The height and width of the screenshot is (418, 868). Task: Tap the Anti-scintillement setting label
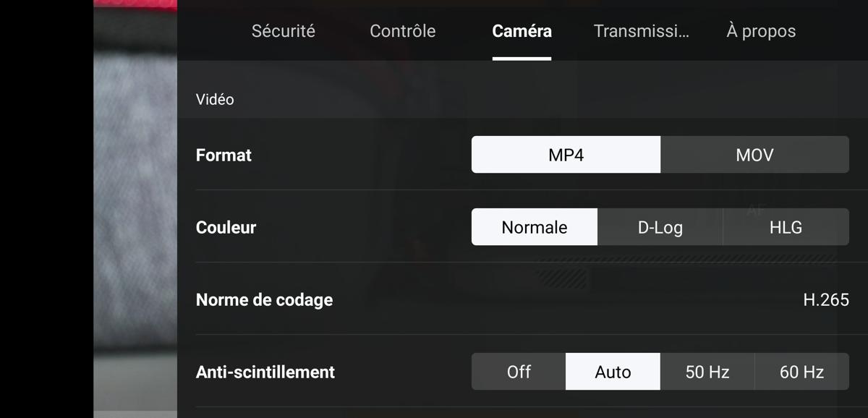tap(265, 372)
